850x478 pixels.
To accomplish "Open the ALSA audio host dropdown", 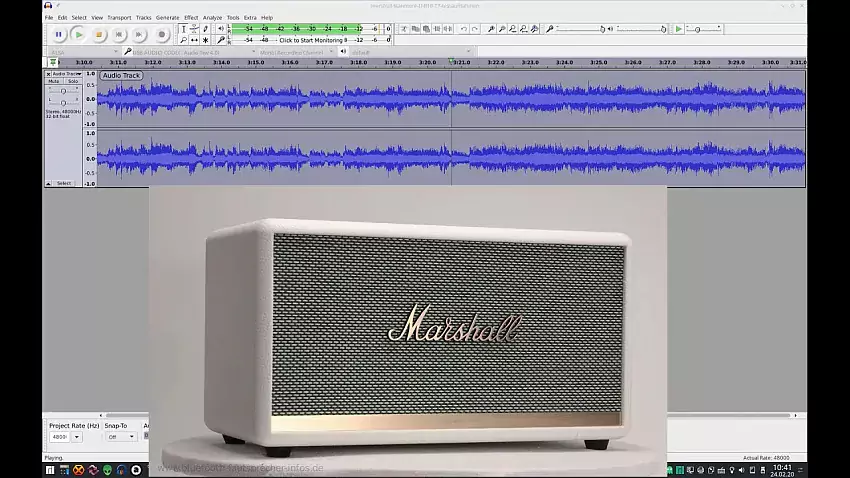I will pyautogui.click(x=84, y=53).
